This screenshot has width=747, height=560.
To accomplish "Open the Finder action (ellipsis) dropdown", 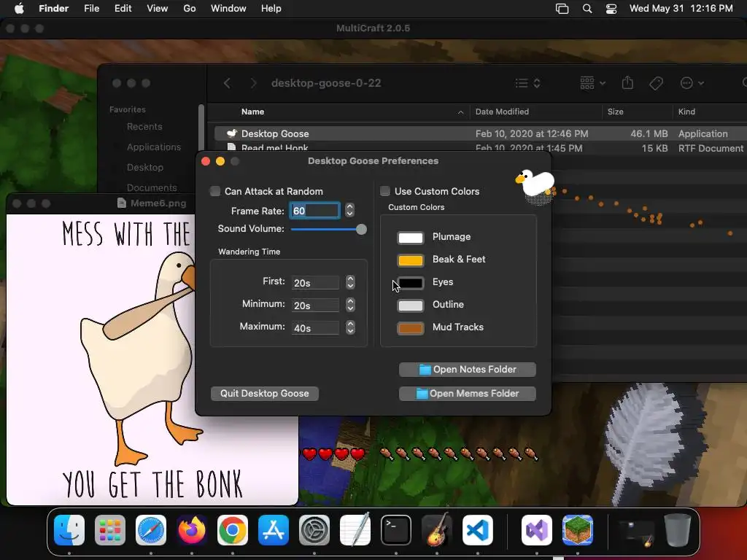I will click(x=692, y=83).
